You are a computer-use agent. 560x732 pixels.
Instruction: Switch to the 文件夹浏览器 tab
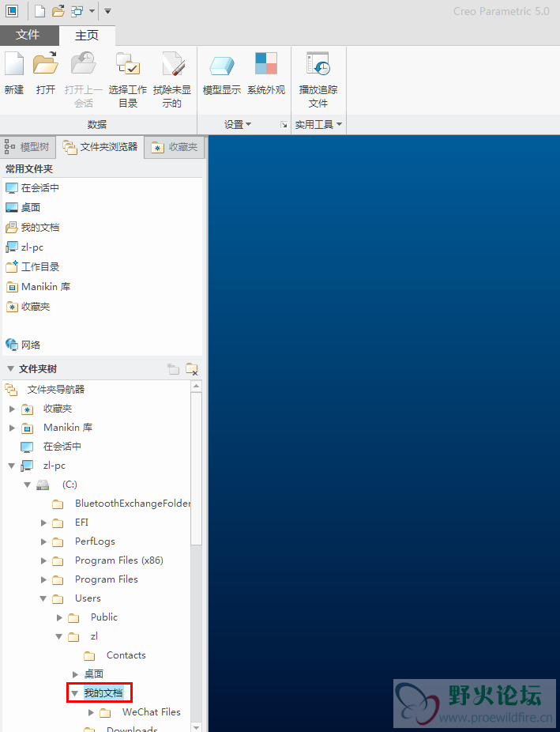tap(100, 147)
